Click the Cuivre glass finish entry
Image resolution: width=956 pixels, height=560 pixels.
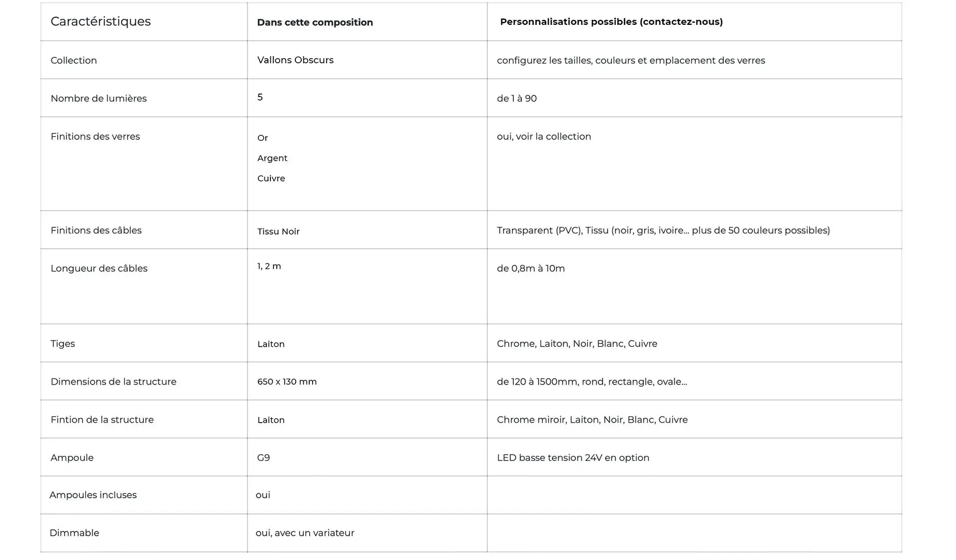[x=271, y=178]
